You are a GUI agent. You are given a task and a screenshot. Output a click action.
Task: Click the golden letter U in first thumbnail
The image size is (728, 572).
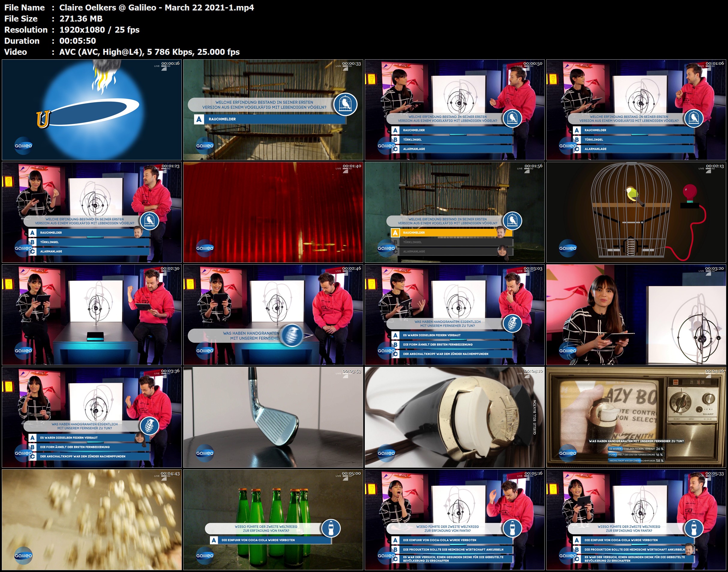click(x=43, y=119)
